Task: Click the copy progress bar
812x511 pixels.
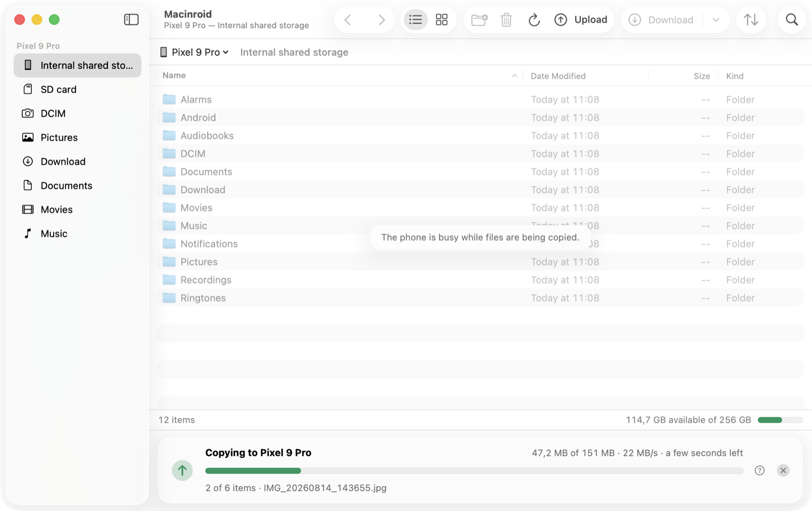Action: coord(474,471)
